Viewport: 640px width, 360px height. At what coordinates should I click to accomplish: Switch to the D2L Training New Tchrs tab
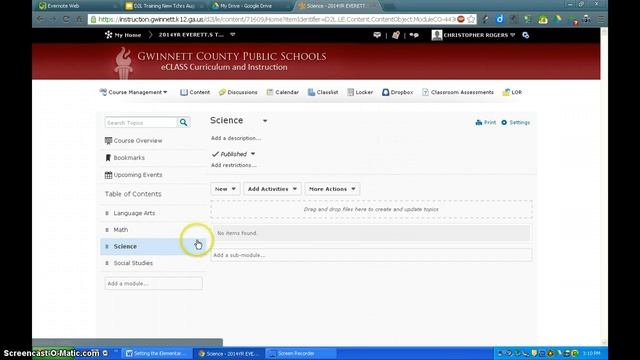(163, 6)
